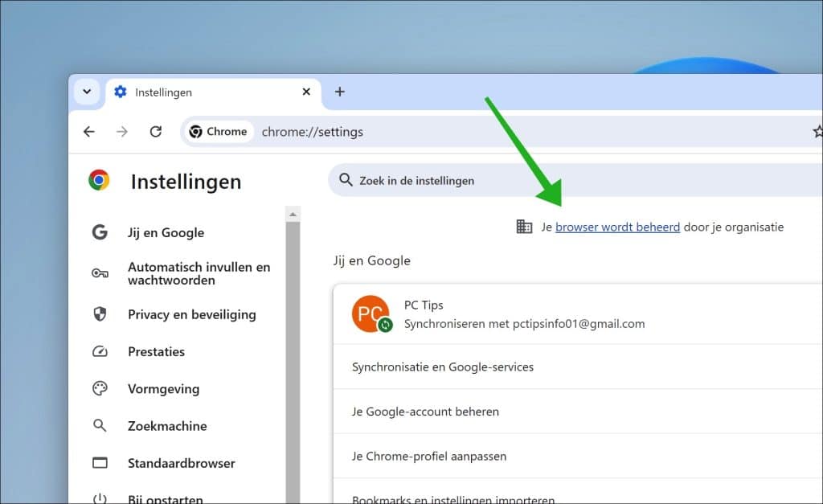Open the tab search dropdown chevron
The height and width of the screenshot is (504, 823).
click(87, 92)
